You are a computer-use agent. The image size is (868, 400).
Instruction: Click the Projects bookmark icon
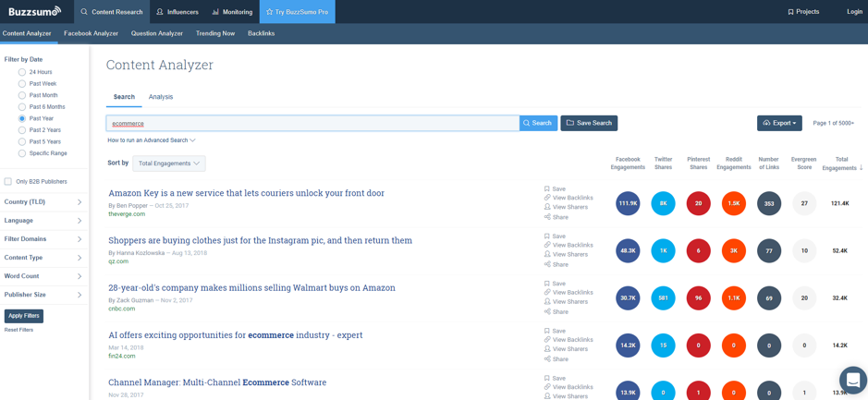[790, 12]
